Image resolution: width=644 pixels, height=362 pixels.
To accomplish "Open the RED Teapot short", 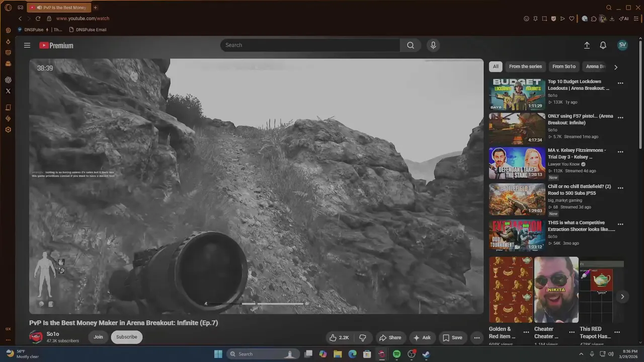I will click(x=601, y=290).
